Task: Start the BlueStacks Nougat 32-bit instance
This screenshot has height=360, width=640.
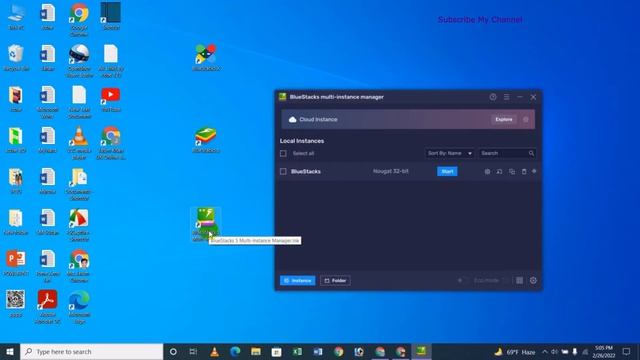Action: click(447, 171)
